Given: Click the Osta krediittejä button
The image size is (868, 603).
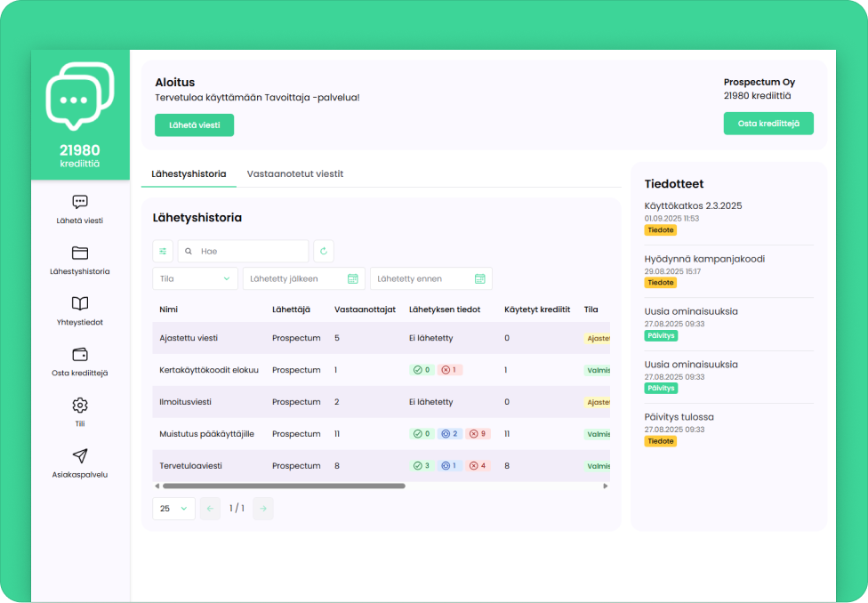Looking at the screenshot, I should 768,122.
